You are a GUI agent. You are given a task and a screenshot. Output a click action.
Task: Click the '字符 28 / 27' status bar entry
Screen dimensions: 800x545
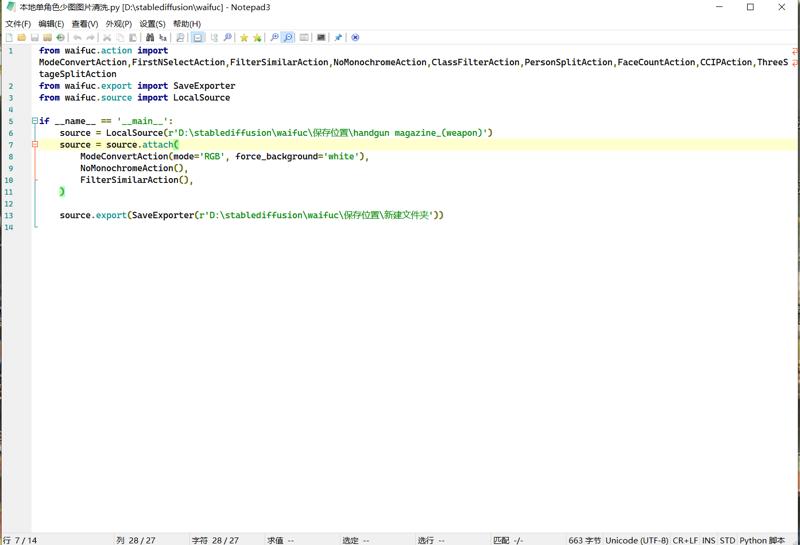[x=215, y=540]
